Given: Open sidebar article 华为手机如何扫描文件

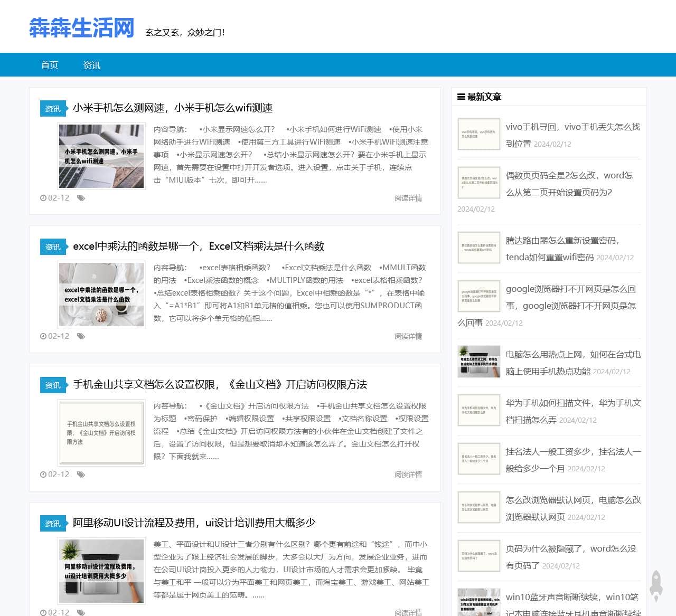Looking at the screenshot, I should [x=573, y=403].
